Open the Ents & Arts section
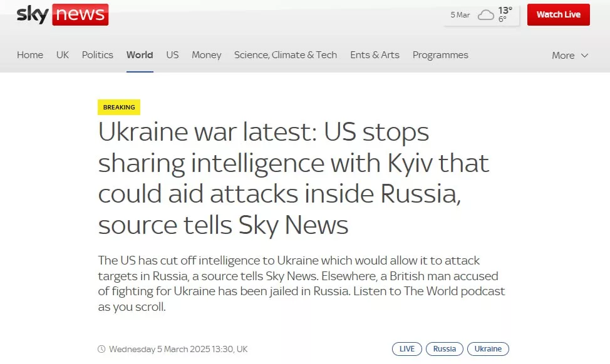Screen dimensions: 610x364 tap(375, 55)
